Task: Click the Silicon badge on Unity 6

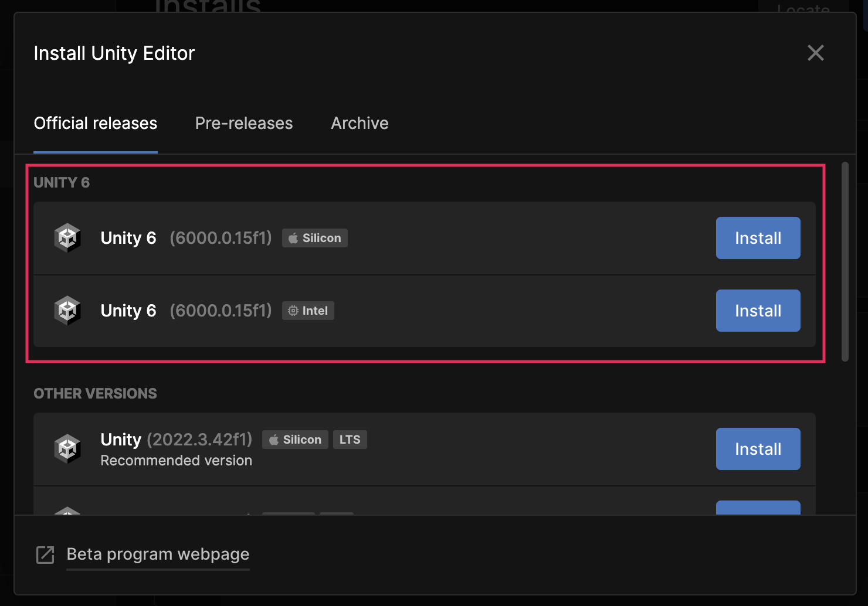Action: (x=315, y=238)
